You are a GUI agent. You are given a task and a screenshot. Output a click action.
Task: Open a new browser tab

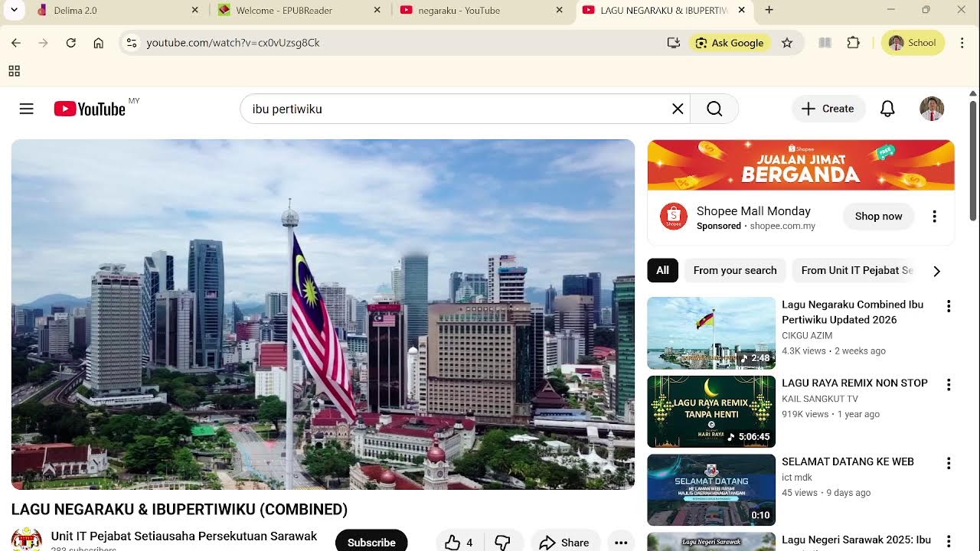point(769,10)
